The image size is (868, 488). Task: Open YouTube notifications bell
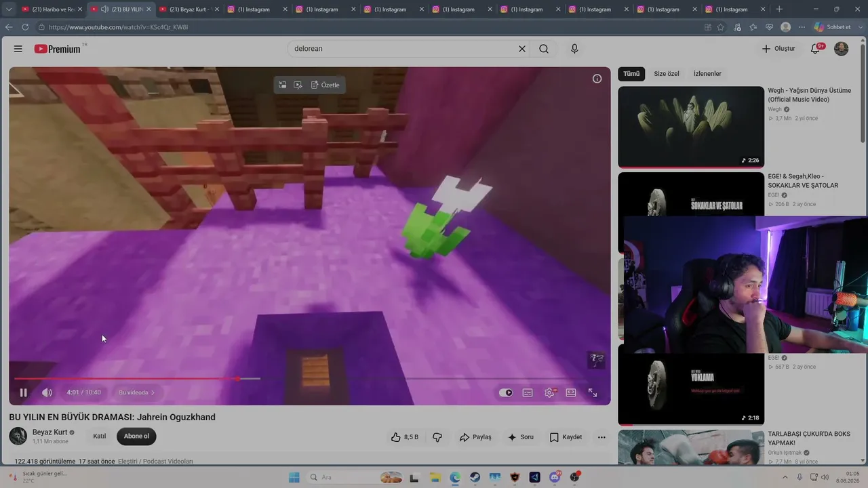(x=816, y=49)
